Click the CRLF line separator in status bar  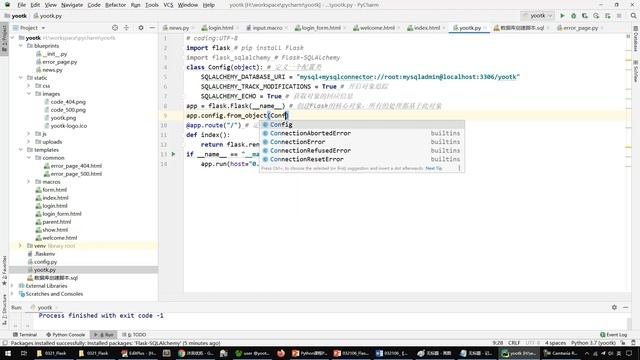513,343
